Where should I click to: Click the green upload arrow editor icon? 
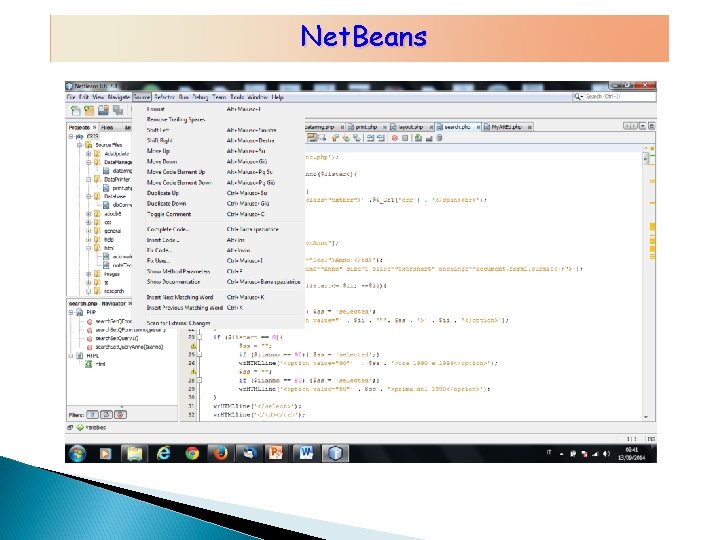point(418,138)
